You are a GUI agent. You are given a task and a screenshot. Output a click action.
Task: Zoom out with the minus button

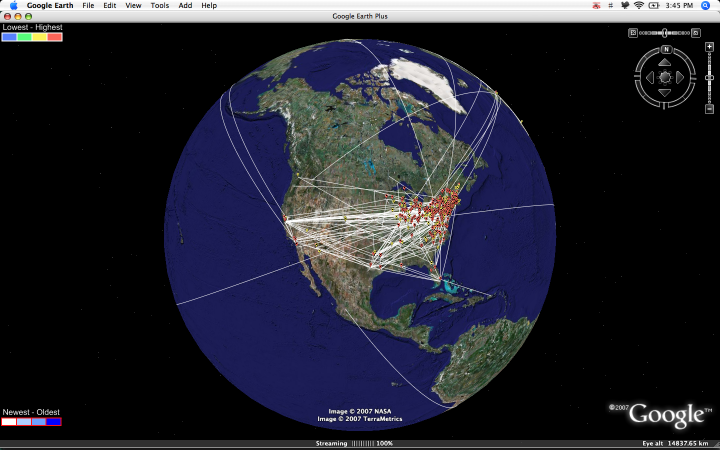pos(709,109)
